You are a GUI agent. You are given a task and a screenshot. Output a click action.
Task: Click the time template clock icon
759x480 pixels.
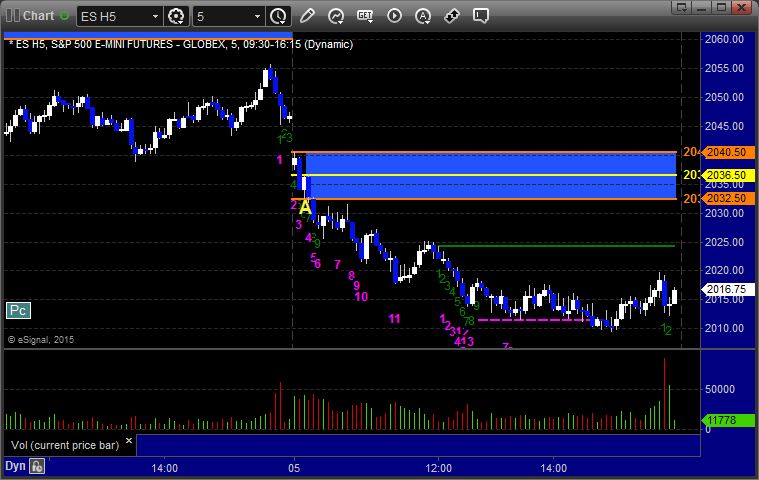coord(277,16)
